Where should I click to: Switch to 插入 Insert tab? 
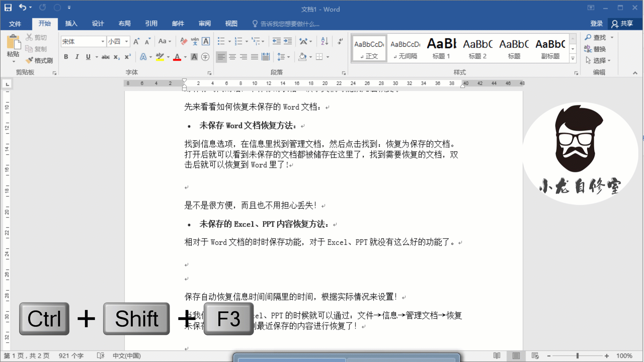71,23
